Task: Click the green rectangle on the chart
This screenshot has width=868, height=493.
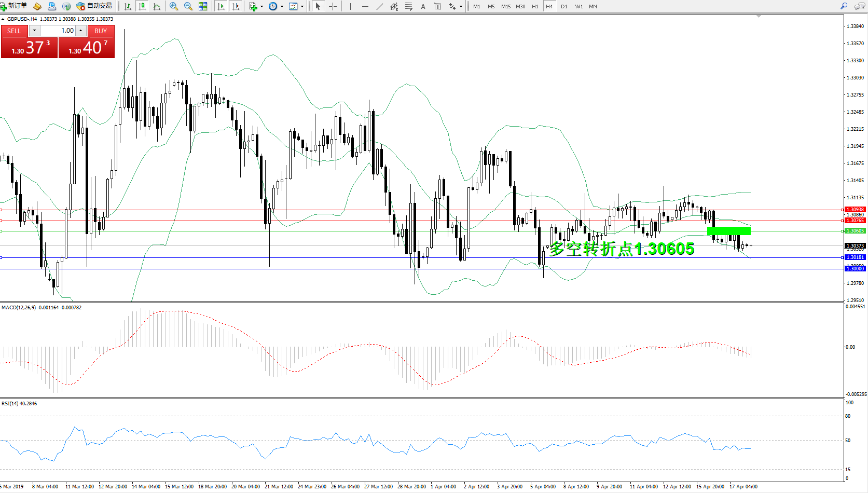Action: click(x=728, y=231)
